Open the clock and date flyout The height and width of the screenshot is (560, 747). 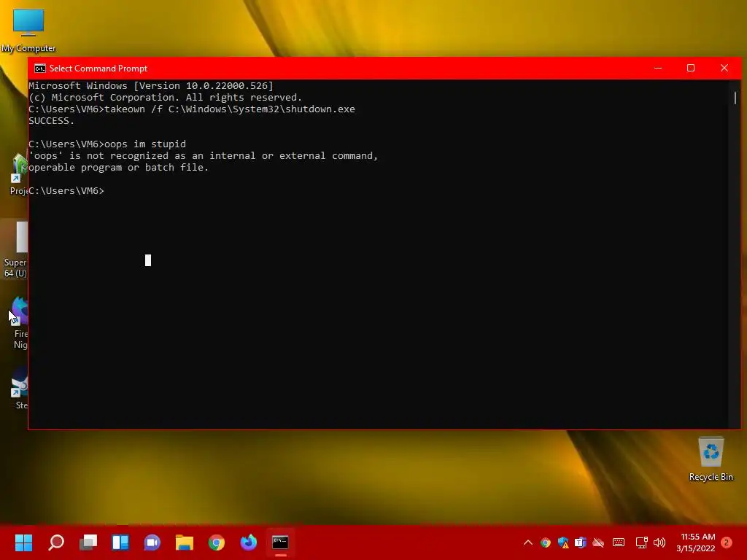pyautogui.click(x=695, y=542)
